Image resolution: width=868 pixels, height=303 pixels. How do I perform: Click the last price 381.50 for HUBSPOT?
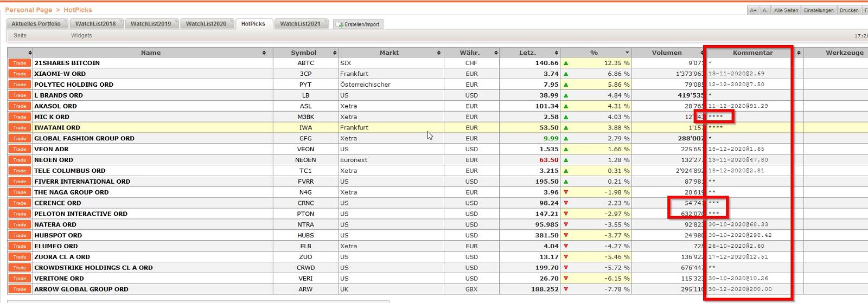click(547, 235)
